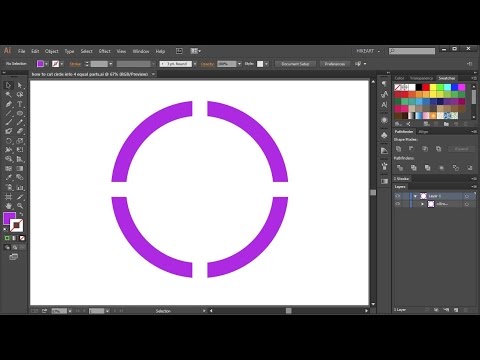Switch to the Transparency tab
This screenshot has width=480, height=360.
(421, 78)
